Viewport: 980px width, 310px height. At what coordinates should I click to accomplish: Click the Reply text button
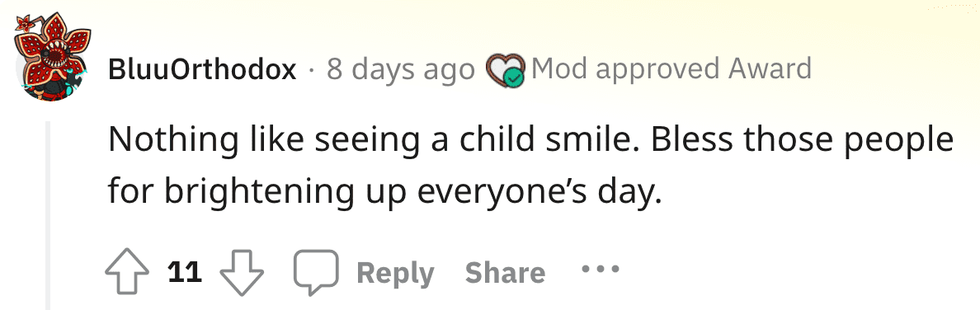pyautogui.click(x=396, y=273)
